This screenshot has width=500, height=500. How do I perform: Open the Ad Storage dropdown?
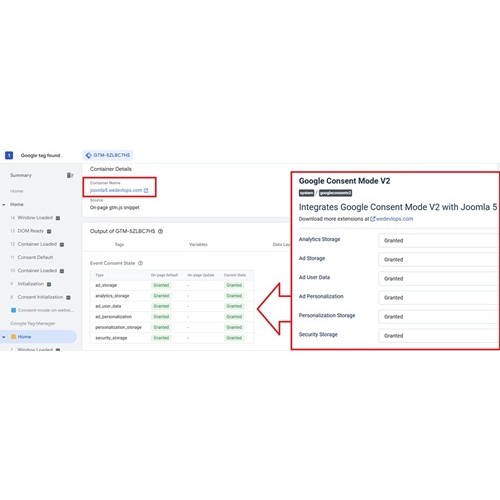click(x=439, y=259)
